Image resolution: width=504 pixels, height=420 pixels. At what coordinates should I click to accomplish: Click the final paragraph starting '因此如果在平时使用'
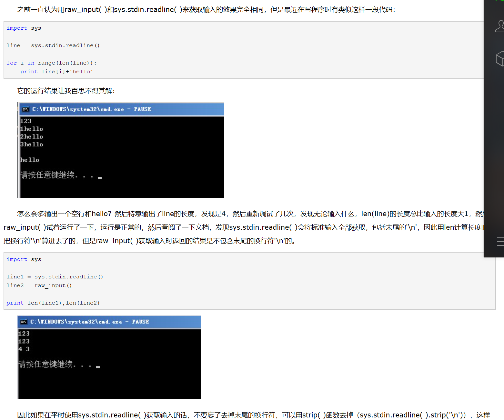click(x=254, y=415)
